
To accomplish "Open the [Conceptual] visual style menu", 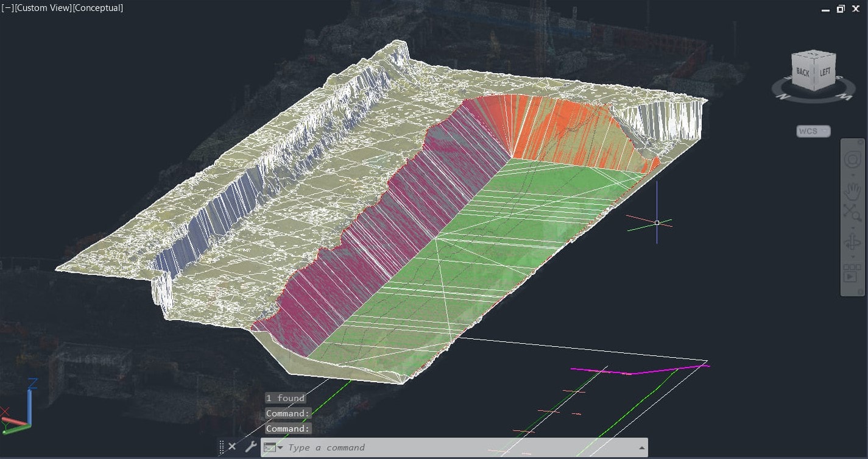I will (97, 8).
